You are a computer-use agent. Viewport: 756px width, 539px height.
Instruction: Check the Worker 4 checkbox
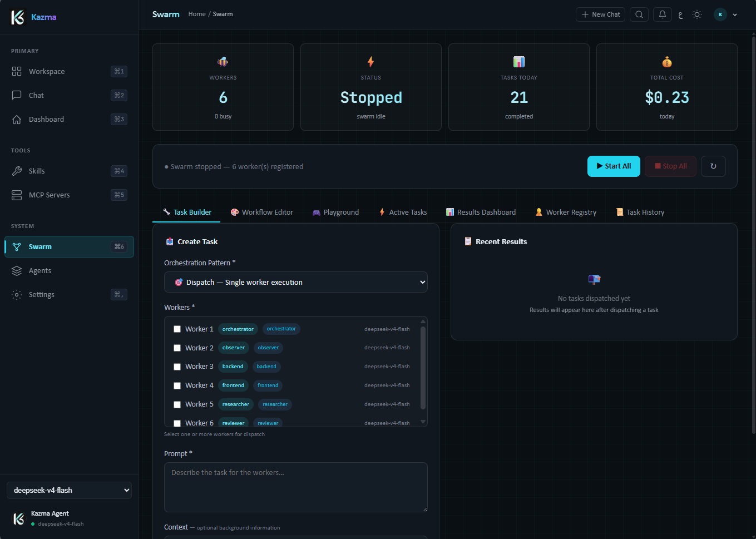coord(177,386)
